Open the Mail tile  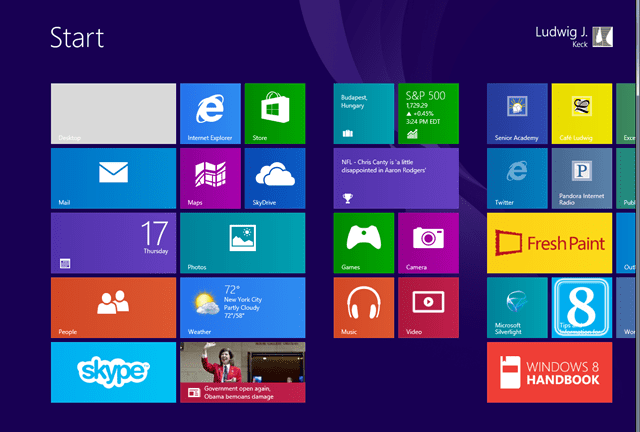[x=113, y=178]
